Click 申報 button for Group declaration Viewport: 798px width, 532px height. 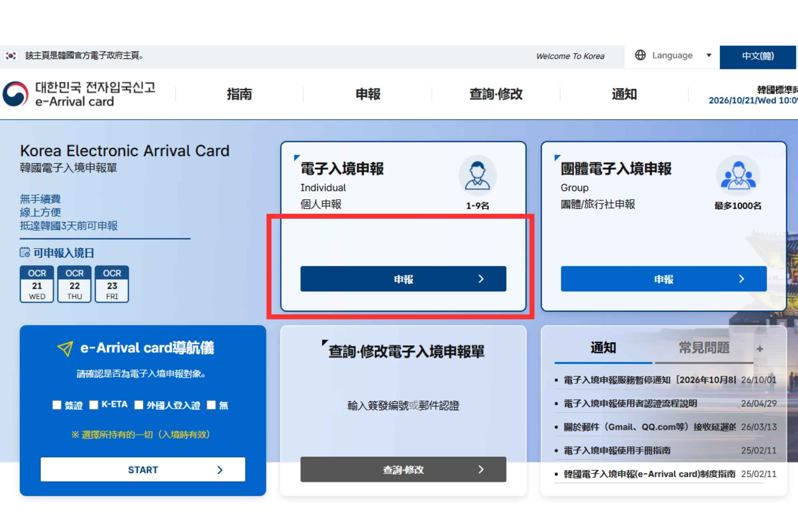[664, 279]
